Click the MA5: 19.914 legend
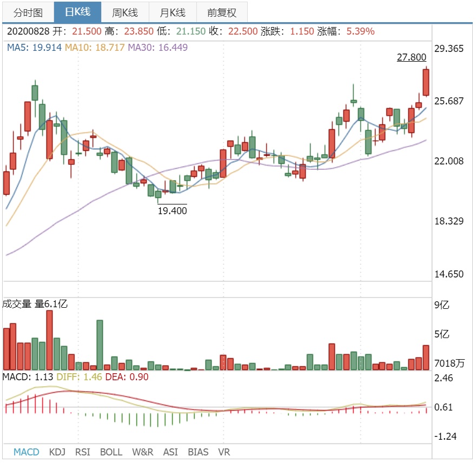This screenshot has width=476, height=463. tap(34, 48)
